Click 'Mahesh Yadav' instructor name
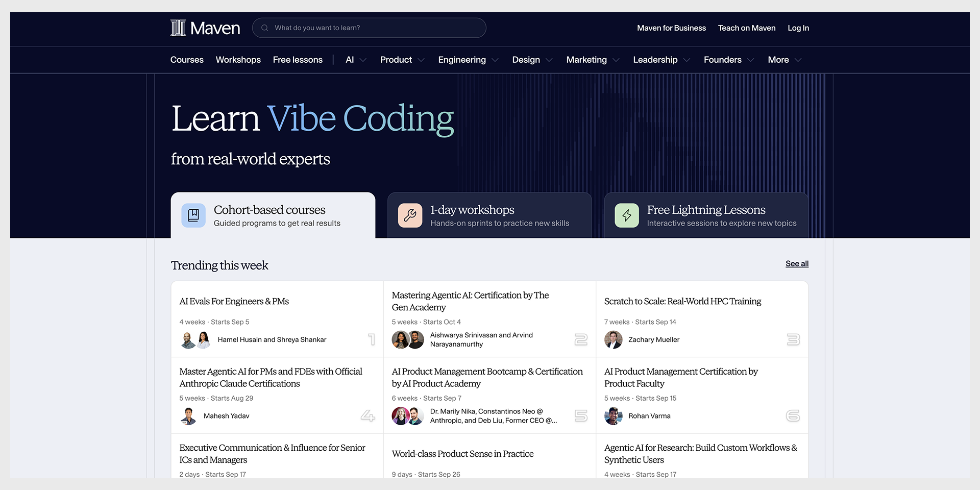 [227, 416]
